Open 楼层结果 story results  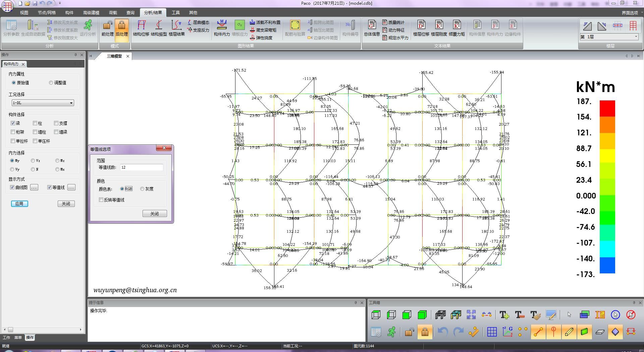pos(176,28)
